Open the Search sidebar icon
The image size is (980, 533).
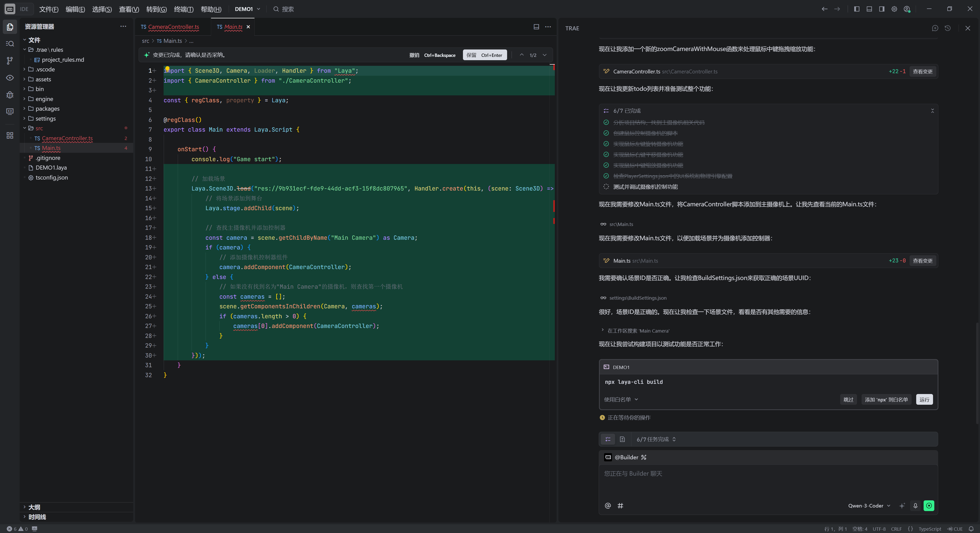[x=10, y=44]
